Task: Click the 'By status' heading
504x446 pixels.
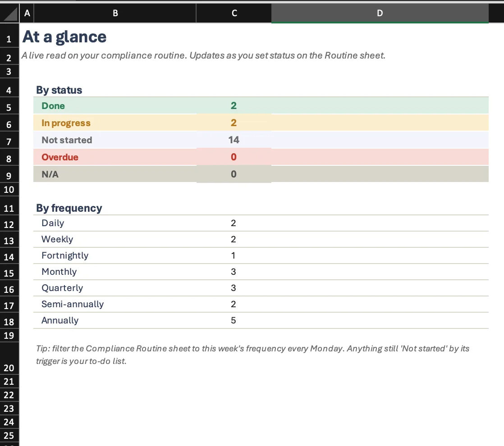Action: tap(59, 90)
